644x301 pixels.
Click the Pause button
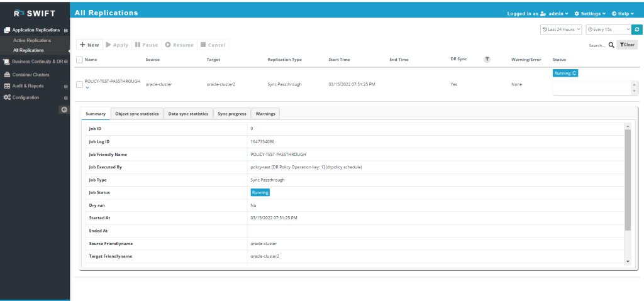click(147, 45)
